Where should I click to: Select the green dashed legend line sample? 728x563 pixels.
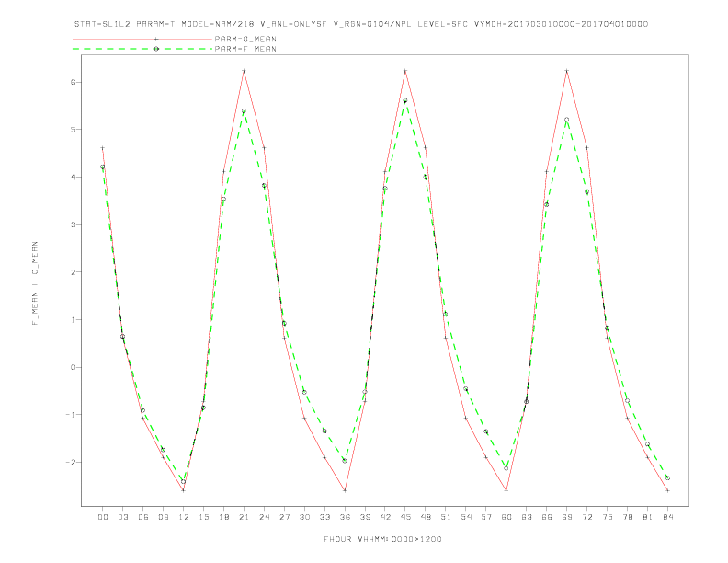[142, 49]
